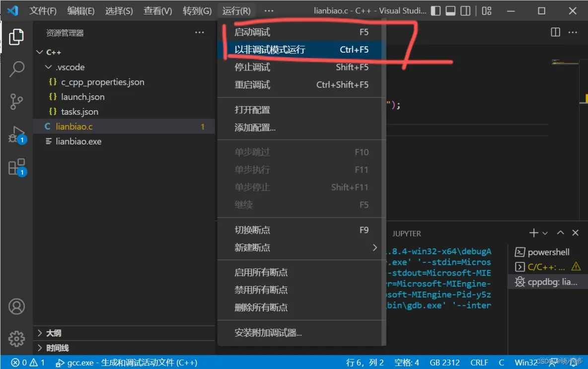588x369 pixels.
Task: Toggle the secondary sidebar layout icon
Action: pyautogui.click(x=465, y=11)
